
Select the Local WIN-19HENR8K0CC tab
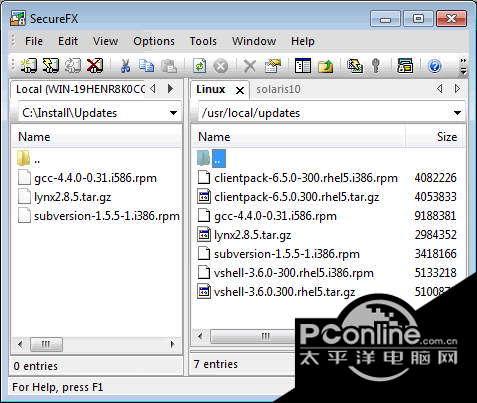tap(80, 89)
